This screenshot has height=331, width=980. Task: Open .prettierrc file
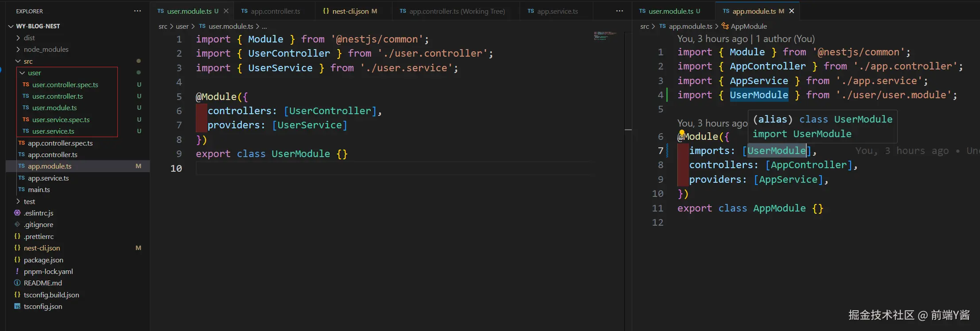click(x=39, y=236)
